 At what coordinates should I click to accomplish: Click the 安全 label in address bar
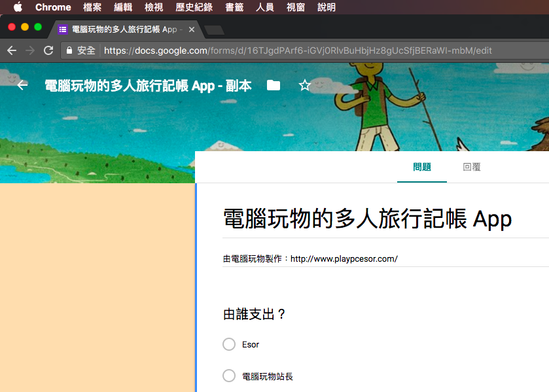86,50
